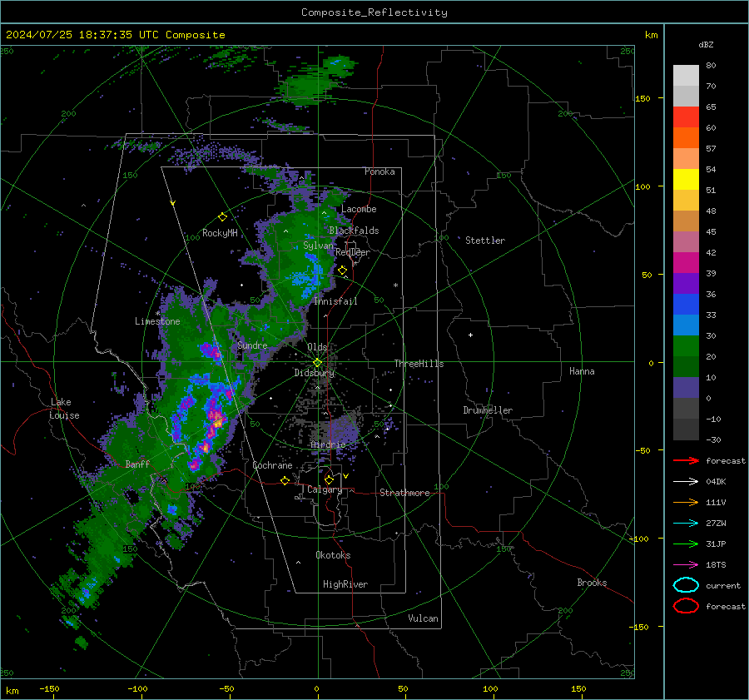The width and height of the screenshot is (749, 700).
Task: Click the magenta 18TS arrow icon
Action: [x=686, y=564]
